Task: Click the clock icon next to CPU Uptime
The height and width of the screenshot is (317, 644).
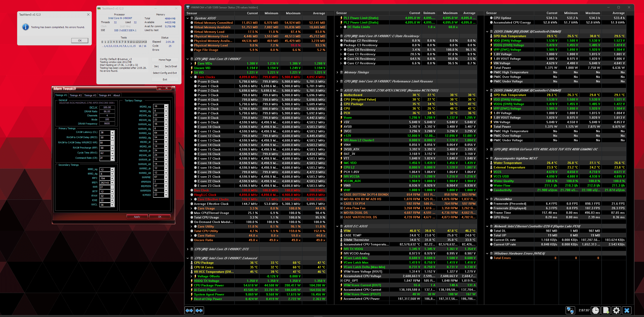Action: (x=491, y=18)
